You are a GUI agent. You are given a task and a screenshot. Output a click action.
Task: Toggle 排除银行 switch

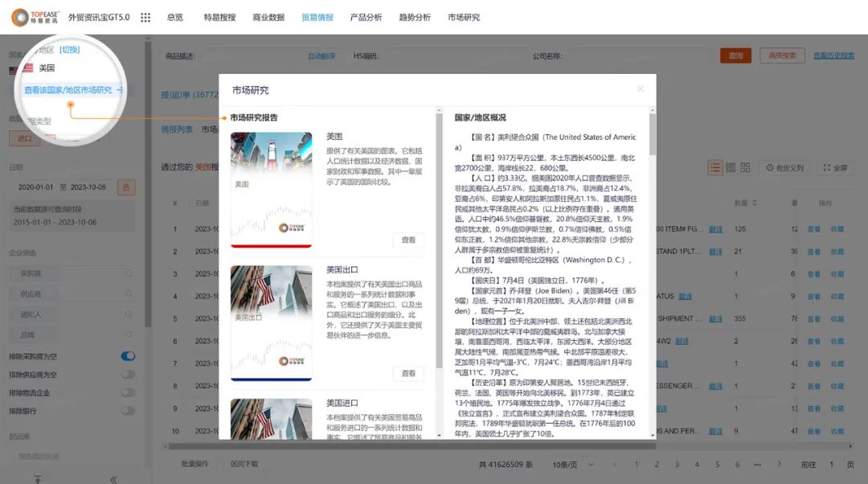click(x=128, y=411)
